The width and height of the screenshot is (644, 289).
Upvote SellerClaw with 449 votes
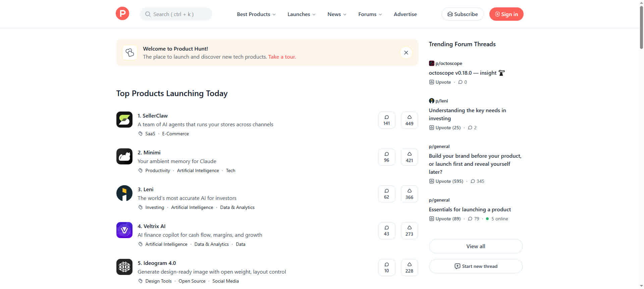click(410, 120)
